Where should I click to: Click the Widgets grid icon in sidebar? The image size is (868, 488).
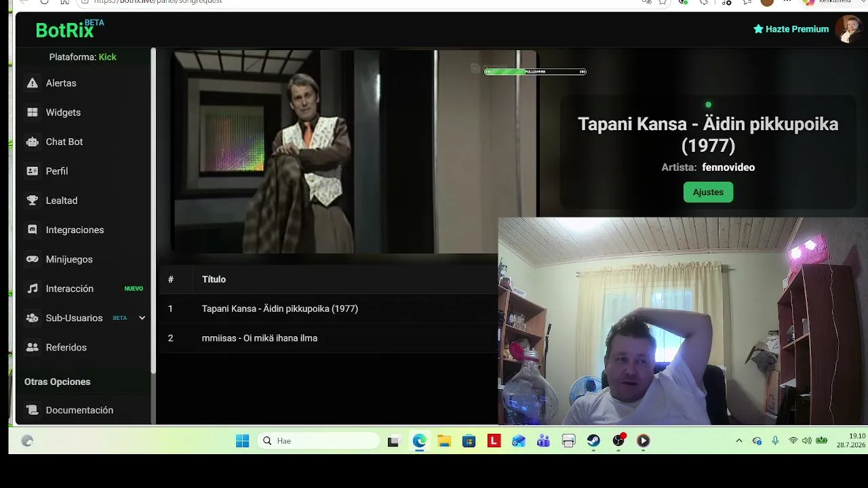coord(32,113)
